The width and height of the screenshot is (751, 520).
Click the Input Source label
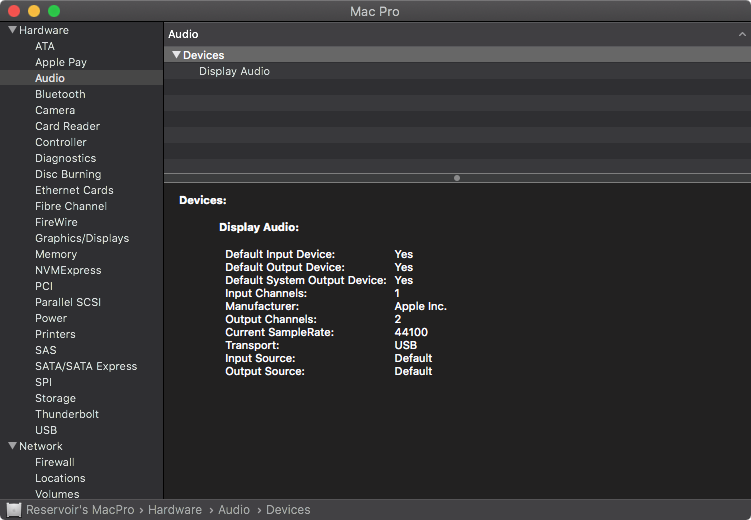[260, 358]
